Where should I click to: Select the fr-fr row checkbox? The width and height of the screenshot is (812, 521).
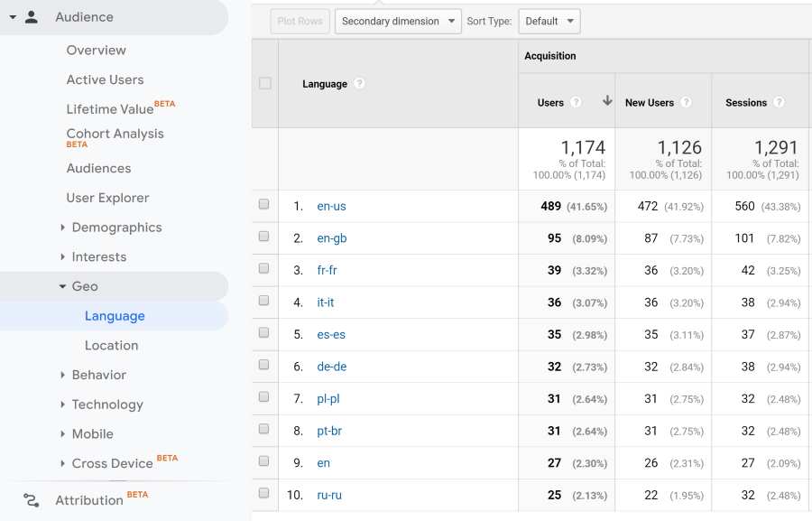pos(264,269)
